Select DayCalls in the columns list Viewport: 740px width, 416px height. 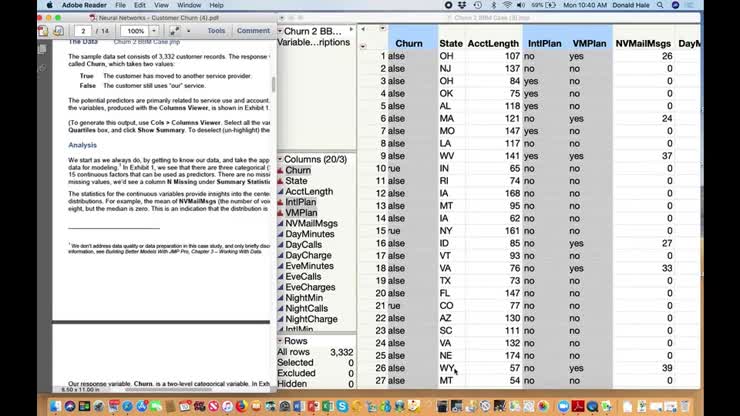pyautogui.click(x=303, y=245)
